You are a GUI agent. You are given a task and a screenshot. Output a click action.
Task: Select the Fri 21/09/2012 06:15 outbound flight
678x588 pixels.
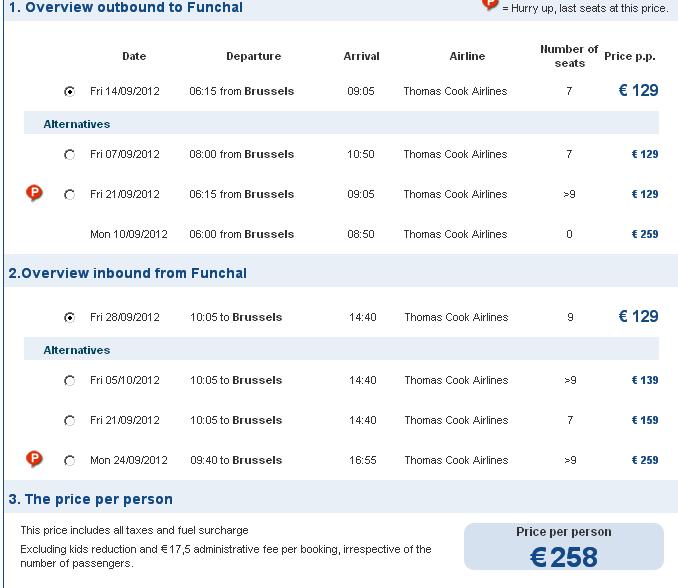click(x=69, y=195)
